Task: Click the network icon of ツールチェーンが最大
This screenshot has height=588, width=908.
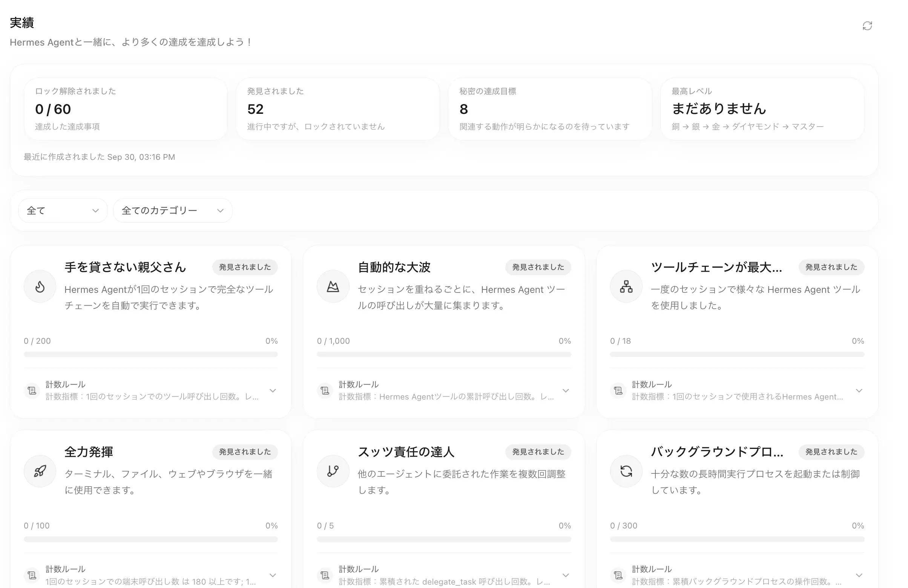Action: pyautogui.click(x=626, y=286)
